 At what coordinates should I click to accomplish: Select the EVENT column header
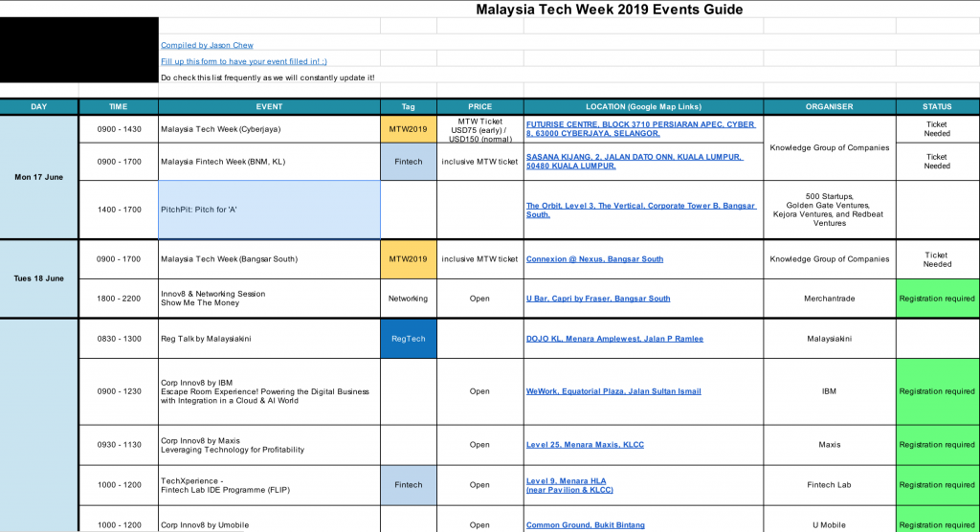pos(269,107)
